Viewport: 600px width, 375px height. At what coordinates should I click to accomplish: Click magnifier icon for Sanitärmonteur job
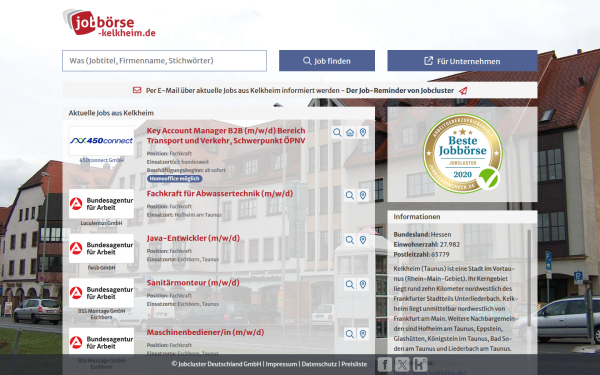pyautogui.click(x=350, y=284)
